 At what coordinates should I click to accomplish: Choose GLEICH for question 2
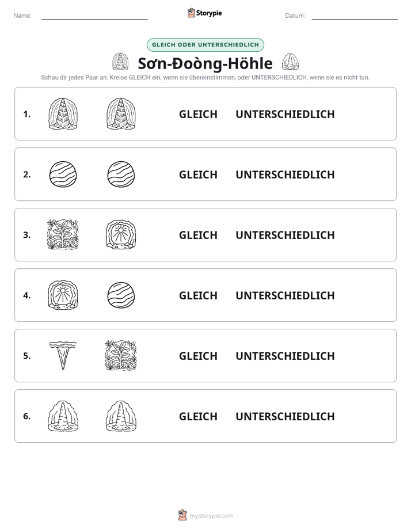pyautogui.click(x=198, y=174)
